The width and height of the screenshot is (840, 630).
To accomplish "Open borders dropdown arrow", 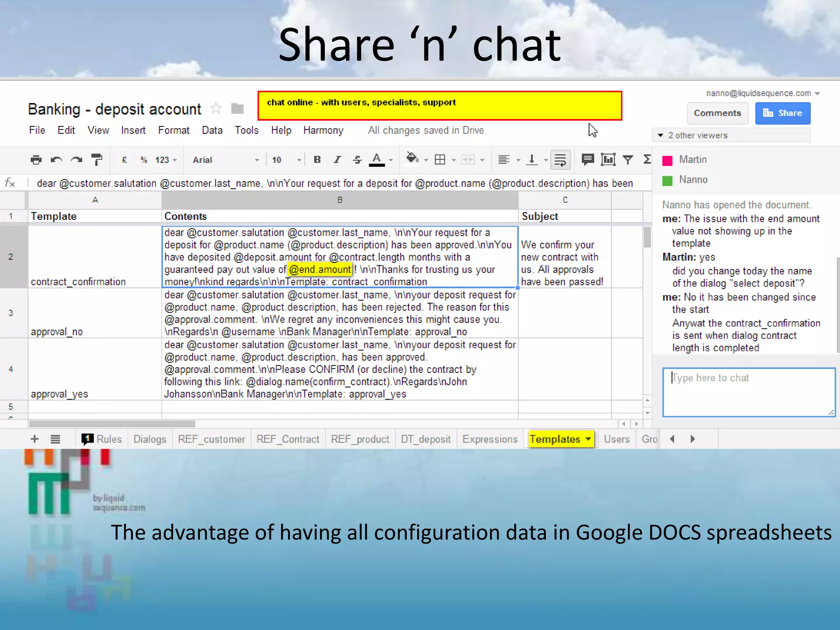I will click(x=454, y=160).
